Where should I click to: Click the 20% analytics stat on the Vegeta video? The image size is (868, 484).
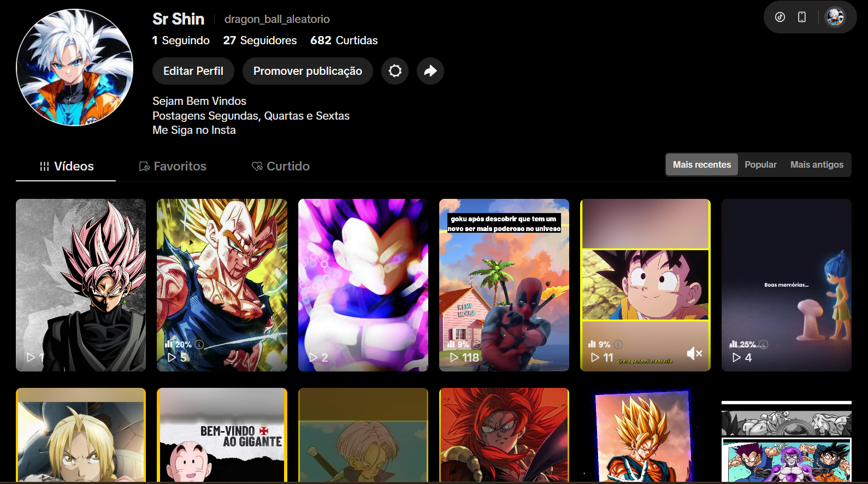point(179,344)
